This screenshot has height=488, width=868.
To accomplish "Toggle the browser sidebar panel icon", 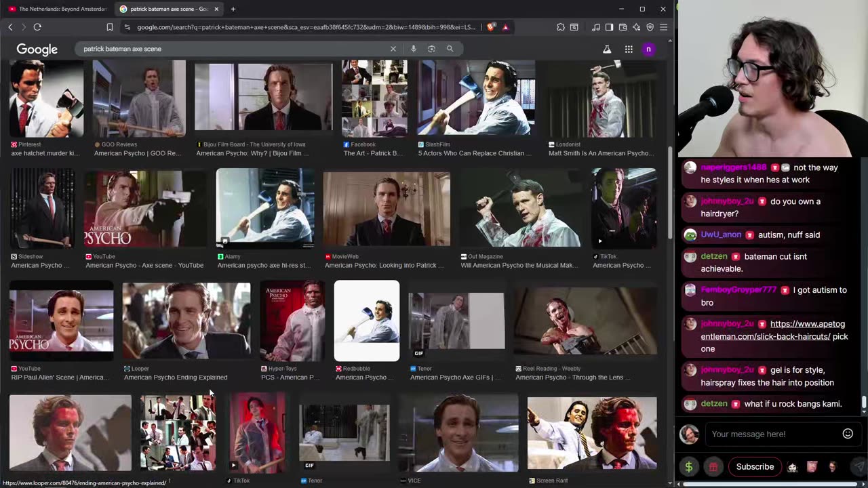I will 609,27.
